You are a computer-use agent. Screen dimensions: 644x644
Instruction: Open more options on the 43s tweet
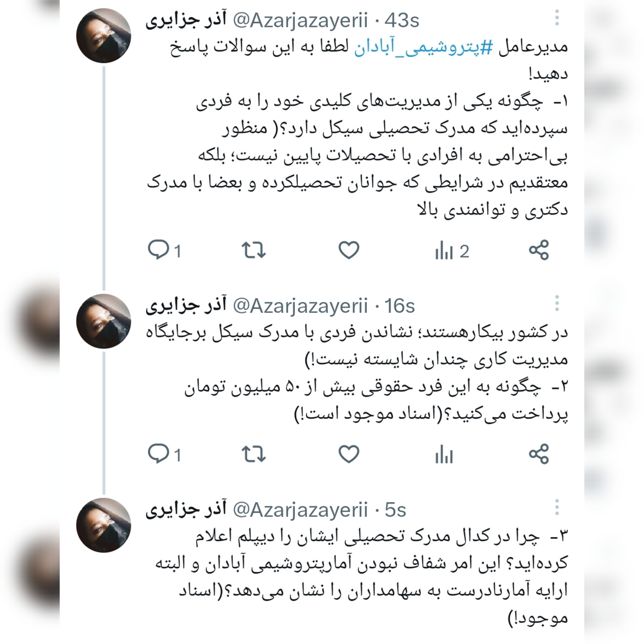[x=557, y=18]
